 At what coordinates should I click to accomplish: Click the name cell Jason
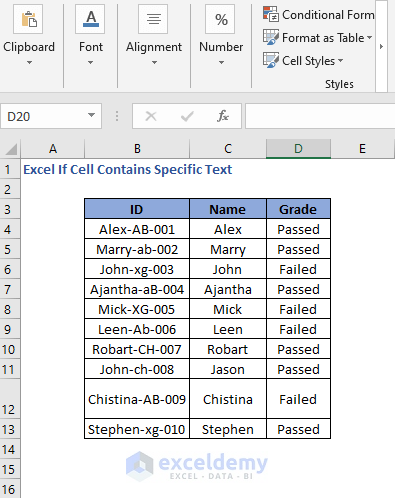tap(228, 369)
